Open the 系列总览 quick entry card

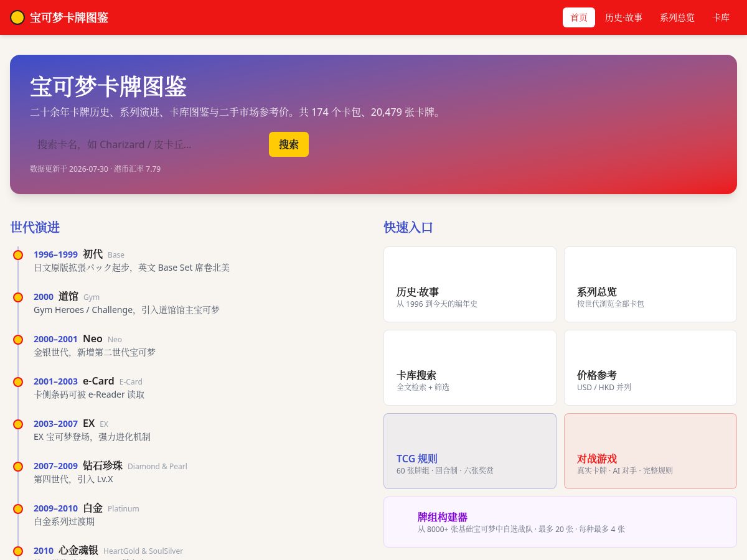[651, 284]
